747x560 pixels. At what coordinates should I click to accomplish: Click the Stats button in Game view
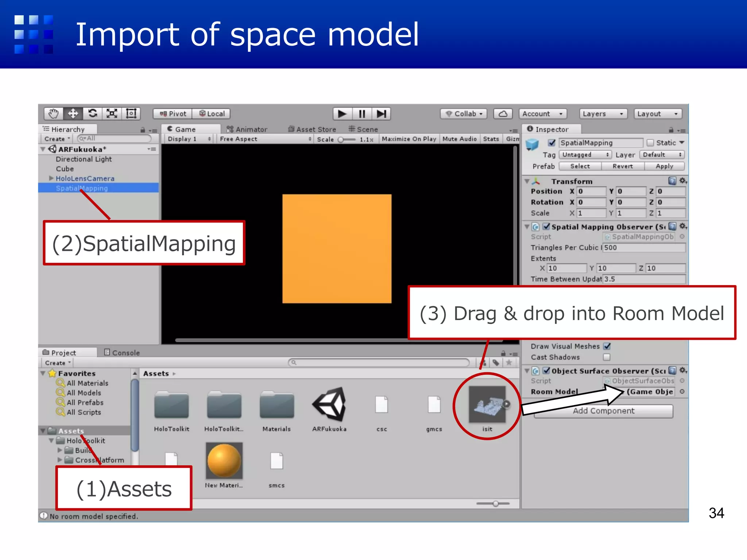(x=491, y=139)
